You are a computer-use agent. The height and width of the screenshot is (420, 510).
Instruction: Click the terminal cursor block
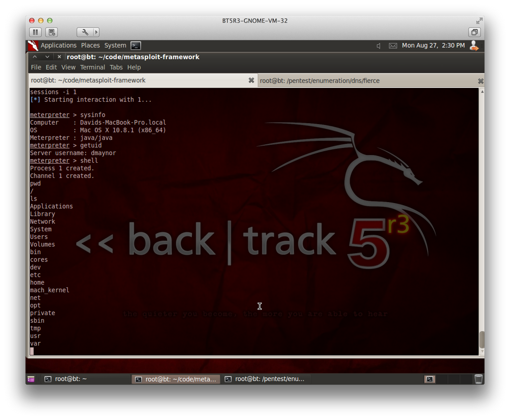point(32,351)
